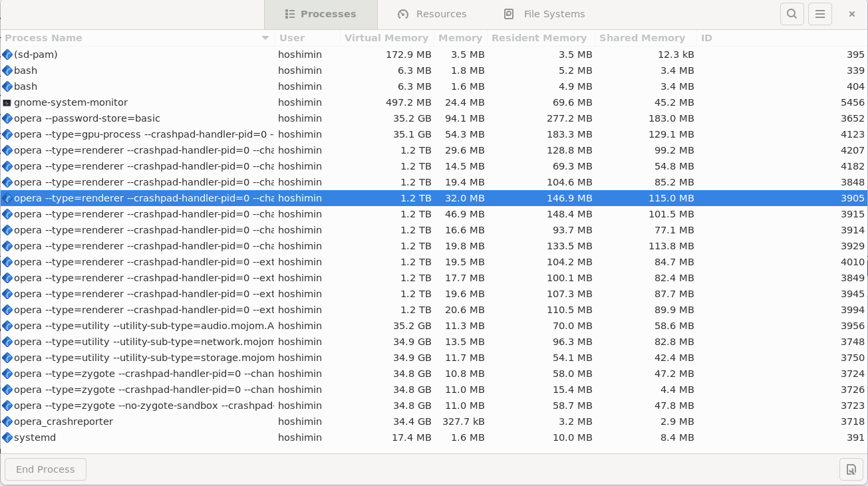868x486 pixels.
Task: Open the File Systems tab
Action: [544, 14]
